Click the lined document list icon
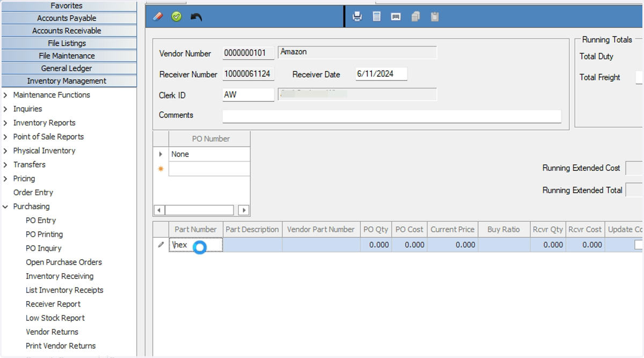 tap(377, 17)
